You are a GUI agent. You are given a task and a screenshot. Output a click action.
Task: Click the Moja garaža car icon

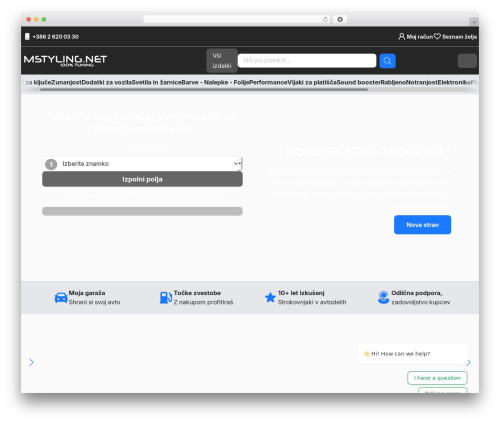click(x=61, y=297)
